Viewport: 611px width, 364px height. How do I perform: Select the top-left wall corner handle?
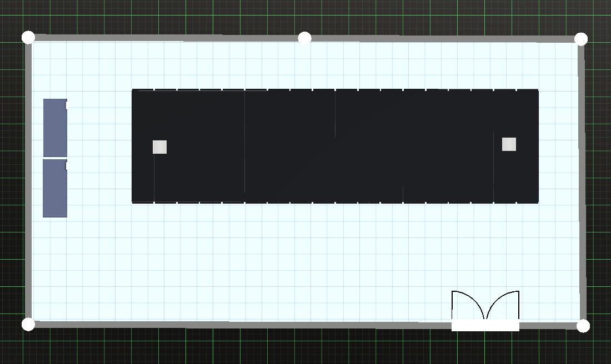coord(28,37)
